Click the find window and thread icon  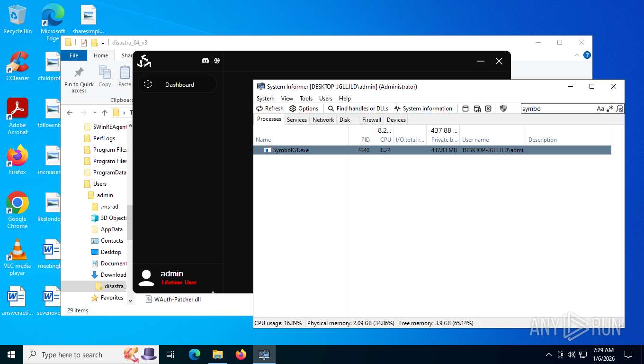(x=477, y=109)
